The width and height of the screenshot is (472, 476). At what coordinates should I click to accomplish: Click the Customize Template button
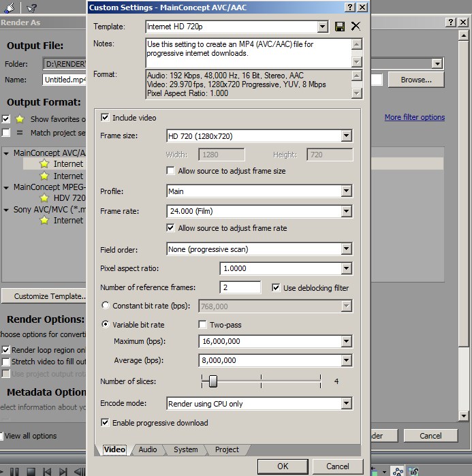tap(44, 296)
